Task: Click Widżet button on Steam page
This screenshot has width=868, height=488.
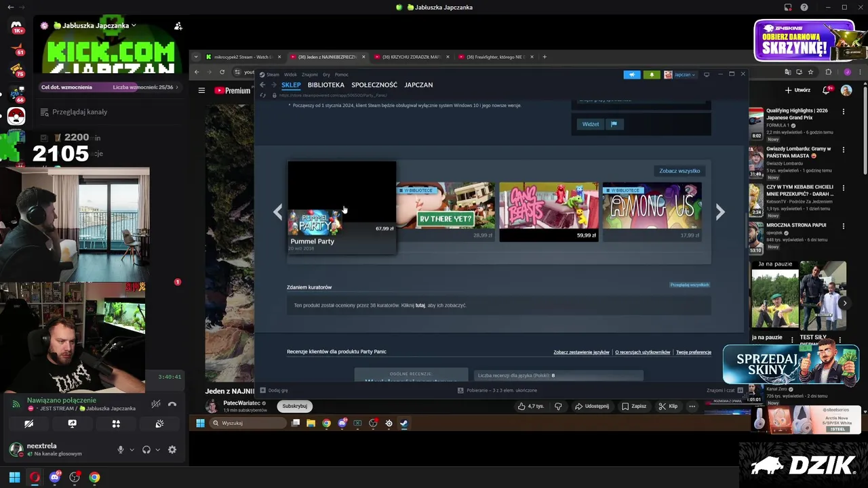Action: [x=591, y=124]
